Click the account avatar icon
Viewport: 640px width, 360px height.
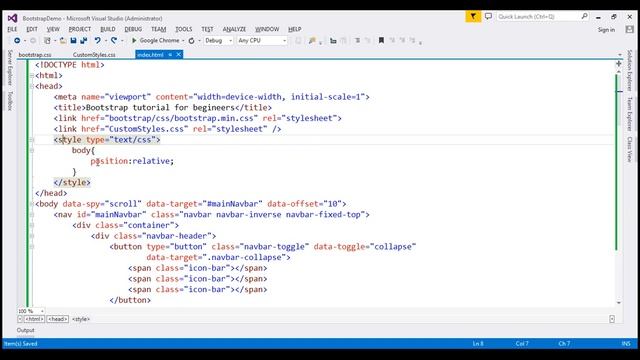click(629, 29)
